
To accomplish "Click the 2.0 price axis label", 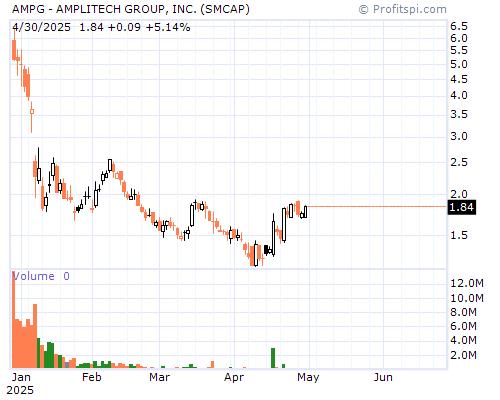I will pyautogui.click(x=459, y=194).
